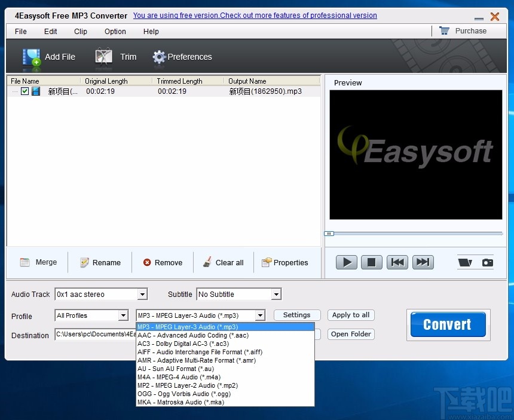Open the Audio Track dropdown

(142, 294)
